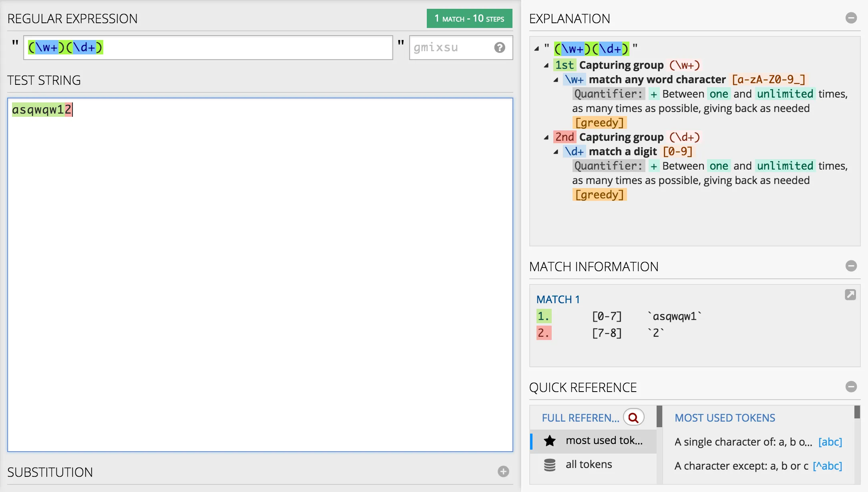Click the database icon beside all tokens
The width and height of the screenshot is (868, 492).
point(550,465)
